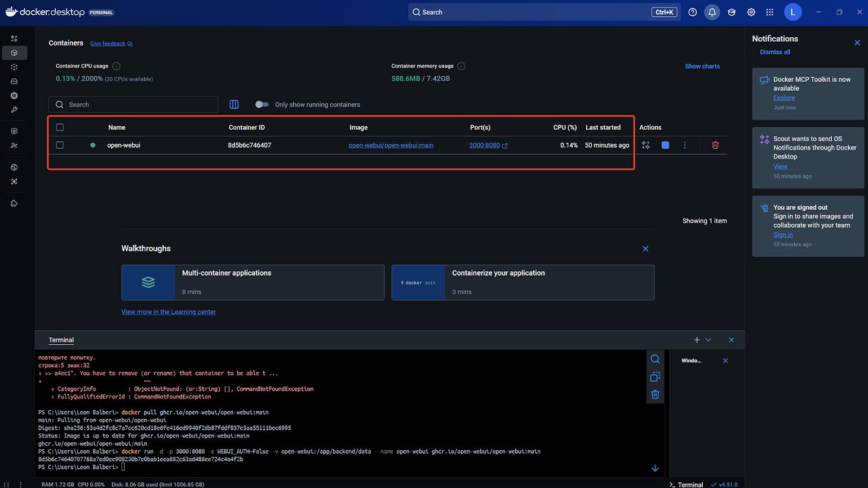Open the column display options
The height and width of the screenshot is (488, 868).
click(234, 104)
